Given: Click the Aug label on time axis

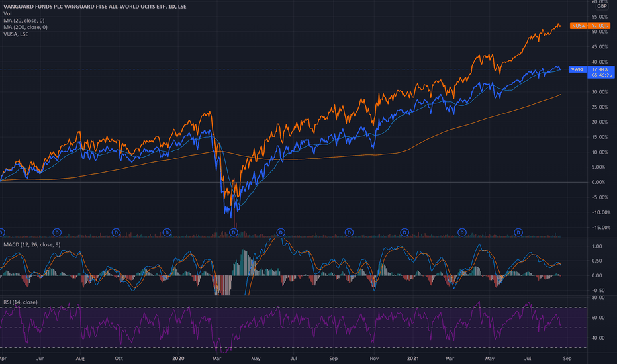Looking at the screenshot, I should 80,359.
